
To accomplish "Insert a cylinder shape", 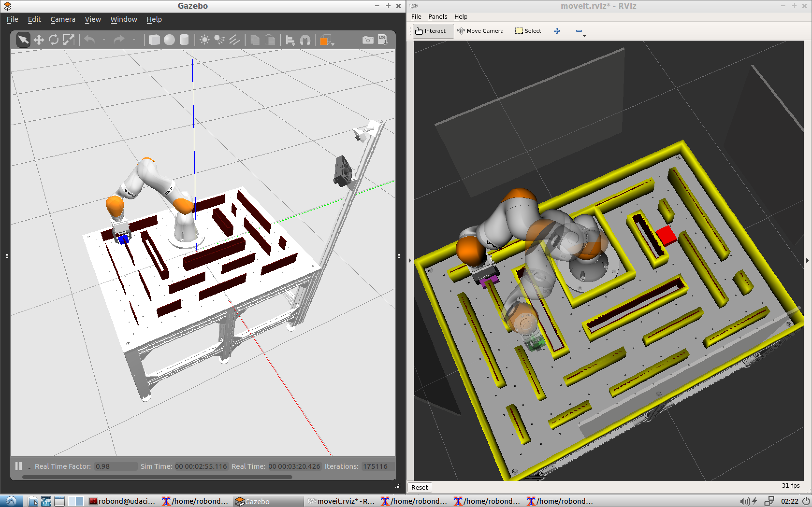I will (184, 40).
